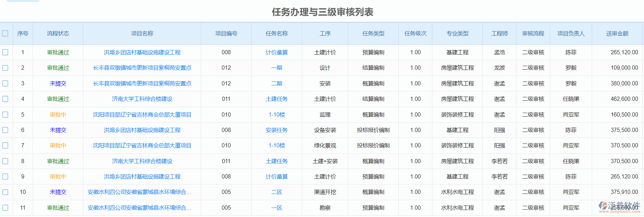Select the checkbox in row 8
Viewport: 644px width, 217px height.
click(5, 161)
